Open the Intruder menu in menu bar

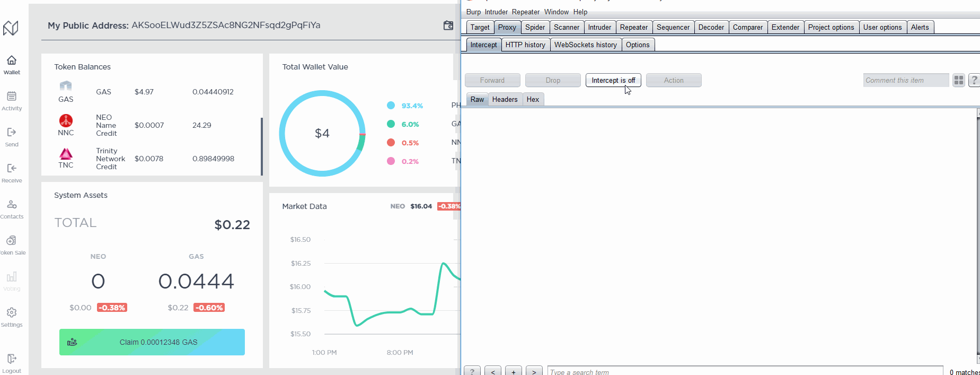pos(496,12)
